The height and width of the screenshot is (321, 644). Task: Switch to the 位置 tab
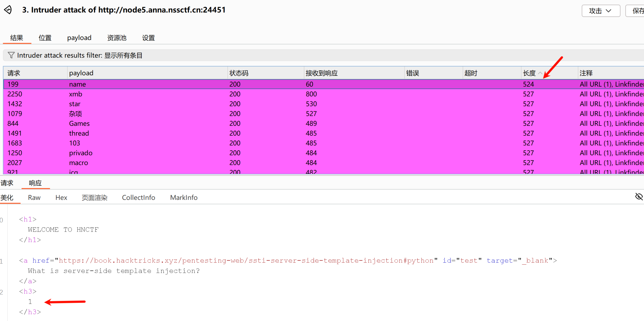pos(45,38)
